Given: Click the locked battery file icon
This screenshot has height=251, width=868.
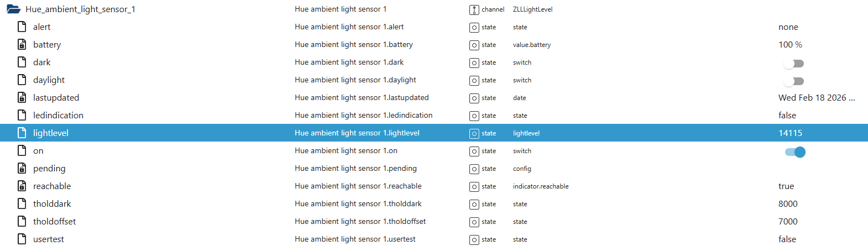Looking at the screenshot, I should [22, 45].
